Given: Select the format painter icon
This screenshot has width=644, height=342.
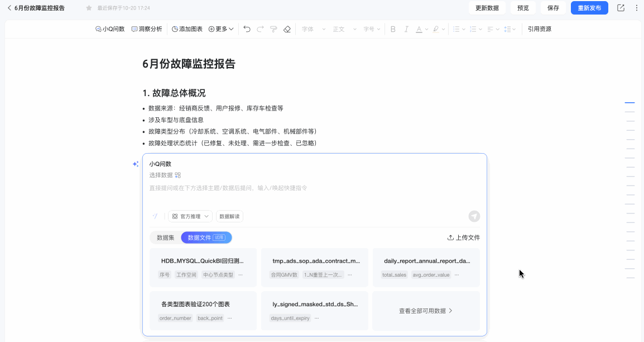Looking at the screenshot, I should click(x=273, y=28).
